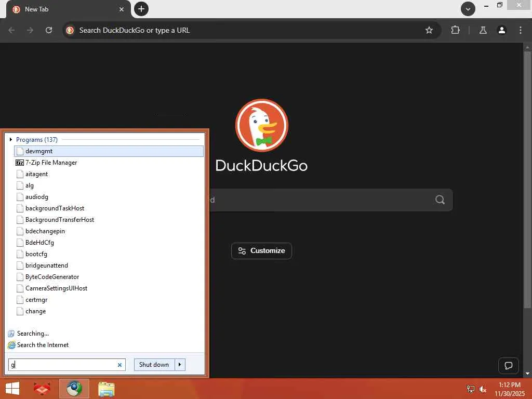532x399 pixels.
Task: Click the Windows Start button on taskbar
Action: tap(12, 389)
